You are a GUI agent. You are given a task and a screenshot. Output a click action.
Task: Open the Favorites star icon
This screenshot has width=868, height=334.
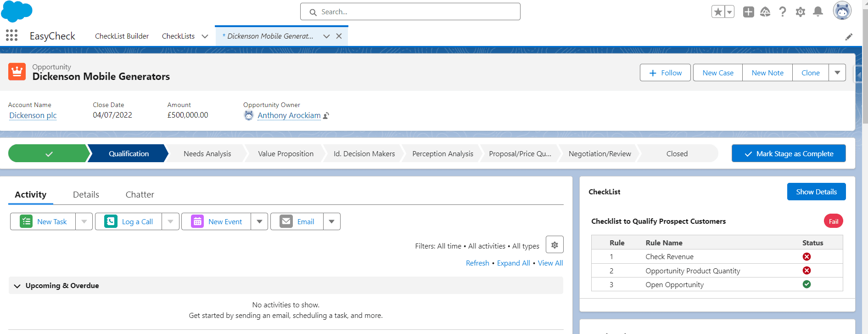click(x=718, y=12)
